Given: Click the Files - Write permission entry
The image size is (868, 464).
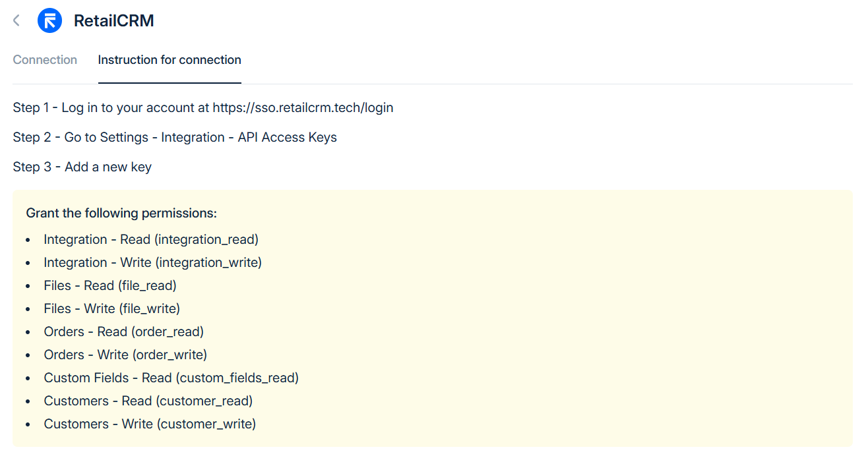Looking at the screenshot, I should [x=112, y=308].
